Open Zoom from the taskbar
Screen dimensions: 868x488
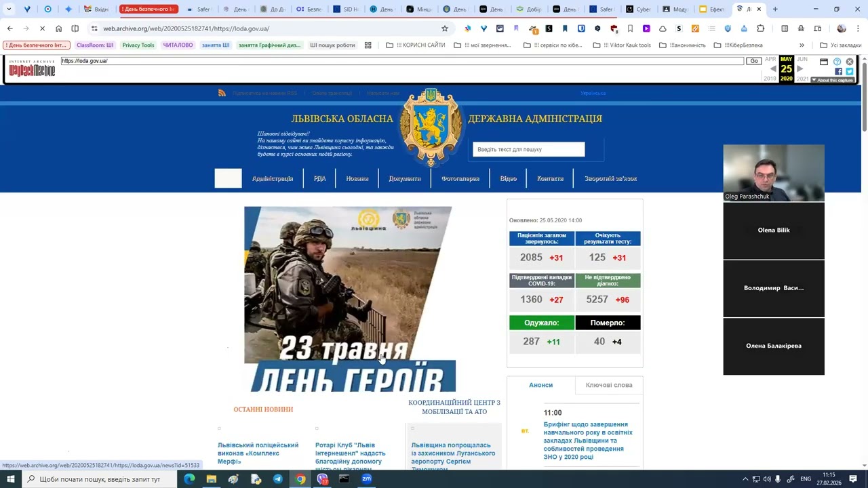click(x=367, y=479)
